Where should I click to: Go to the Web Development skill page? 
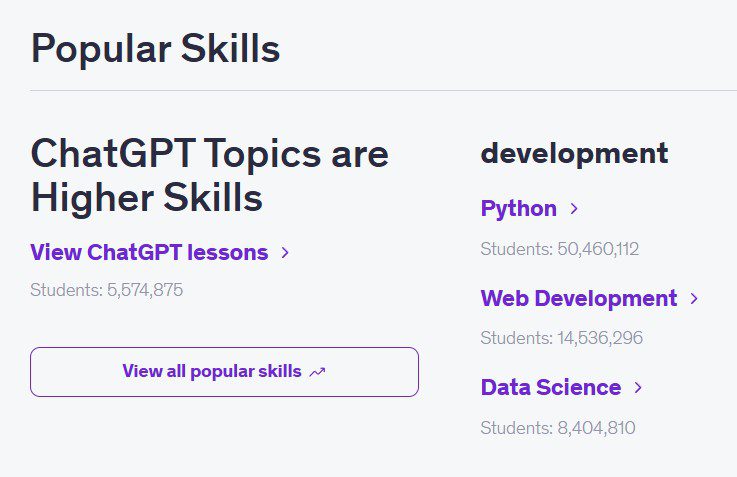click(x=578, y=299)
